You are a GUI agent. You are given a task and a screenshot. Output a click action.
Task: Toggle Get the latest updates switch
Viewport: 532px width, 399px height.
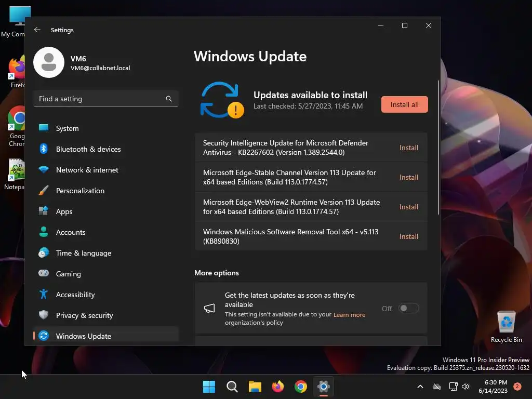pos(408,308)
